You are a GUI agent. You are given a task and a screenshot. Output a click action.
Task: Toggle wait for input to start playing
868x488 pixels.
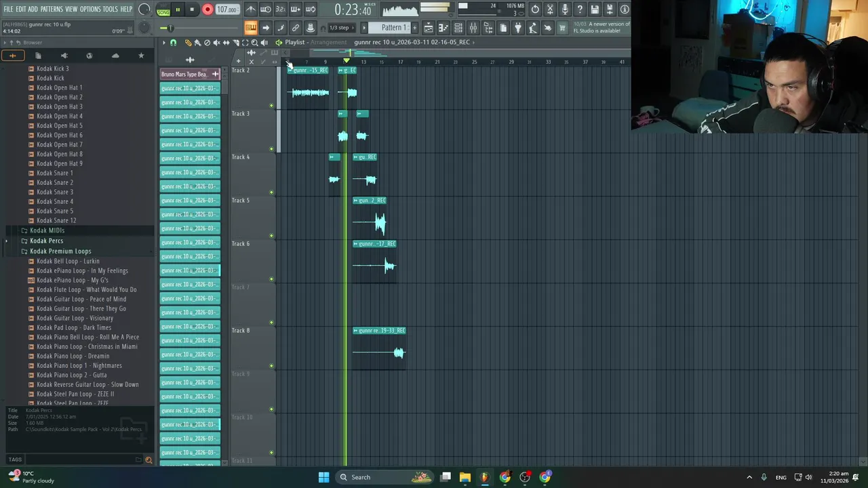point(266,9)
